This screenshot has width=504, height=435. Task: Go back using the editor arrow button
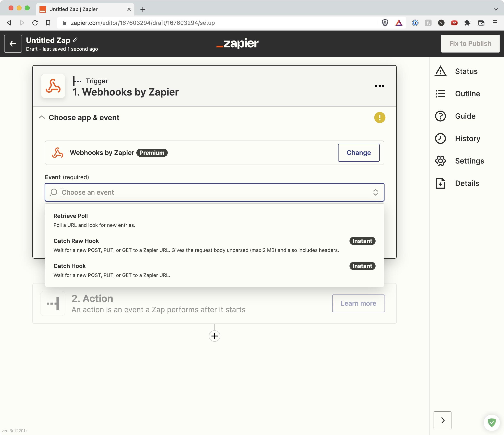coord(13,44)
